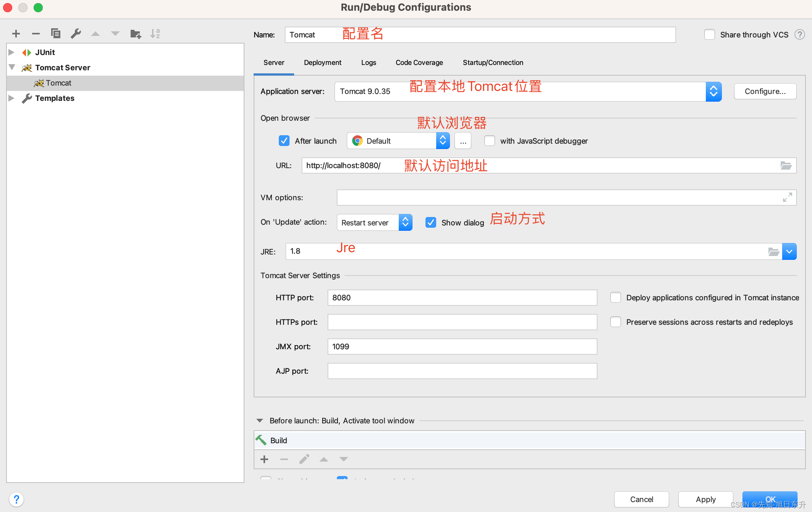This screenshot has height=512, width=812.
Task: Open the browser list with ellipsis button
Action: 463,141
